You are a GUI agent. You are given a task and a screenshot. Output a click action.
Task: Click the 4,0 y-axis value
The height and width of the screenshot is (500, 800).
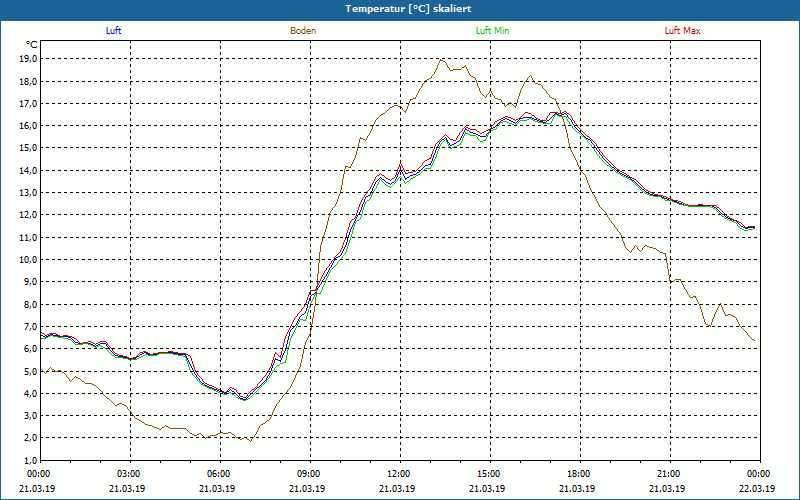click(x=31, y=393)
